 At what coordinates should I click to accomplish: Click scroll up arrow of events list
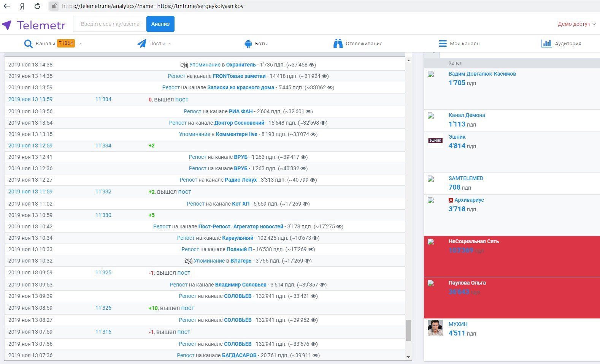[409, 61]
